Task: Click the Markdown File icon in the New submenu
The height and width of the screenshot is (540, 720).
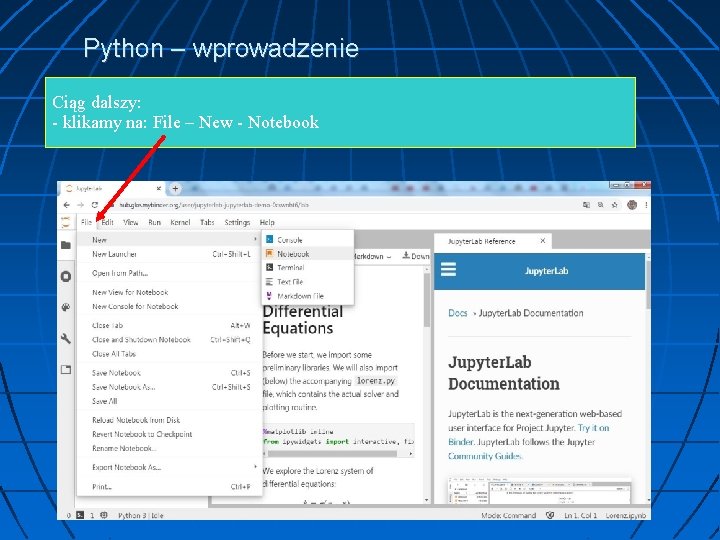Action: [x=270, y=296]
